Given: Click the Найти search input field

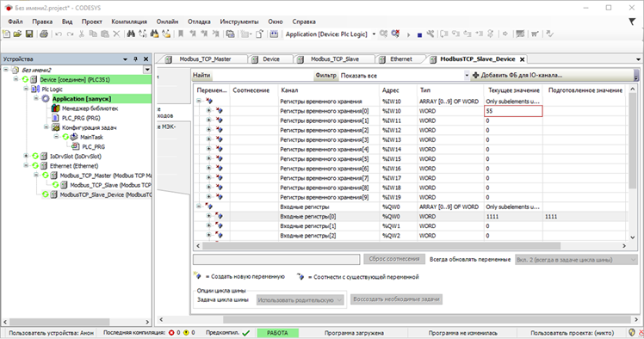Looking at the screenshot, I should click(x=263, y=75).
